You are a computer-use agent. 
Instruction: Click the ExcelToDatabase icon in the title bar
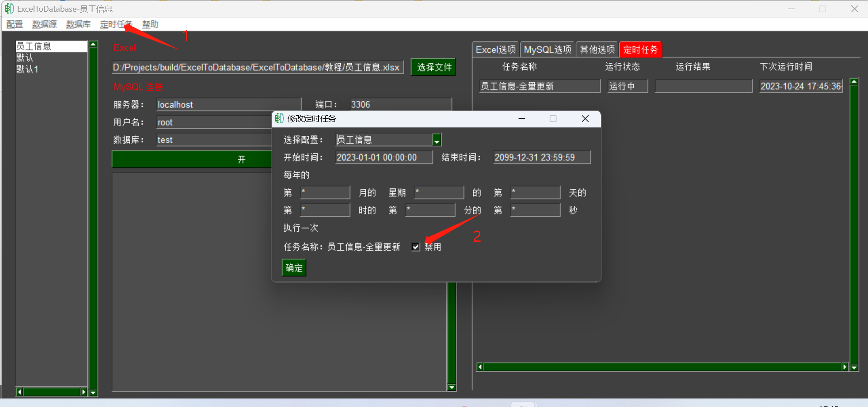point(9,8)
